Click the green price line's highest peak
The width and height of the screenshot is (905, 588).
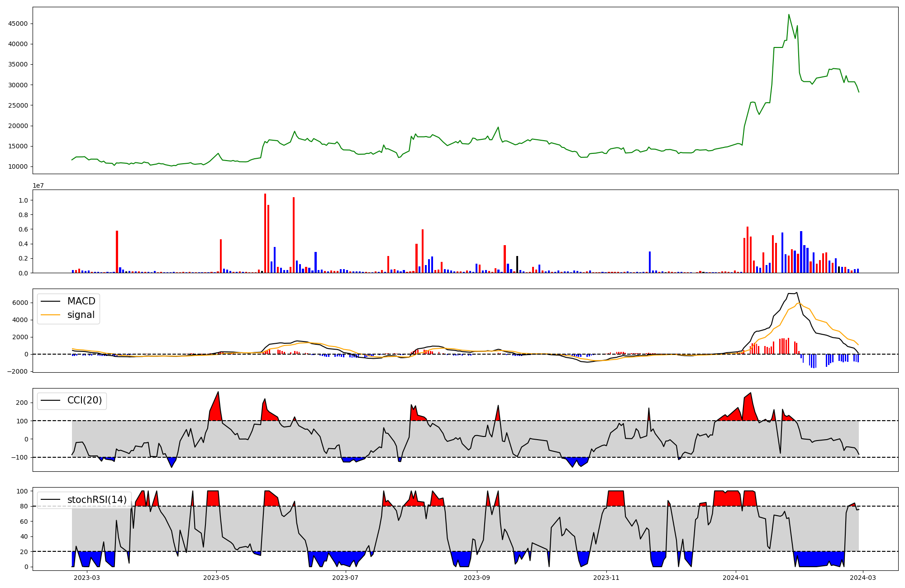tap(789, 14)
